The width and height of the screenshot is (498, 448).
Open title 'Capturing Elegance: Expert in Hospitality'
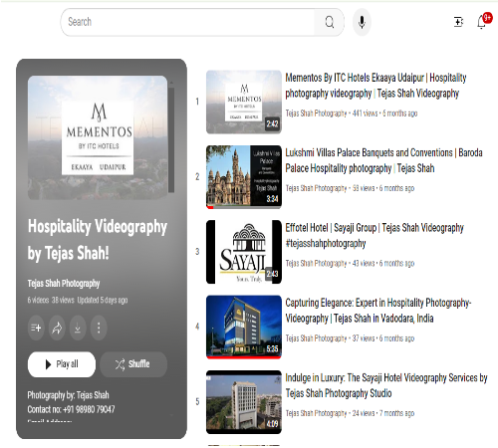click(x=378, y=311)
